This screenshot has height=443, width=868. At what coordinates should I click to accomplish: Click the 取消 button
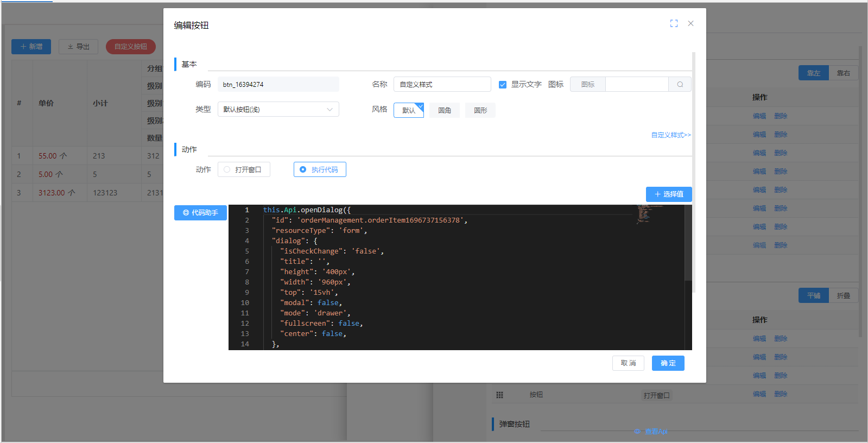[628, 363]
